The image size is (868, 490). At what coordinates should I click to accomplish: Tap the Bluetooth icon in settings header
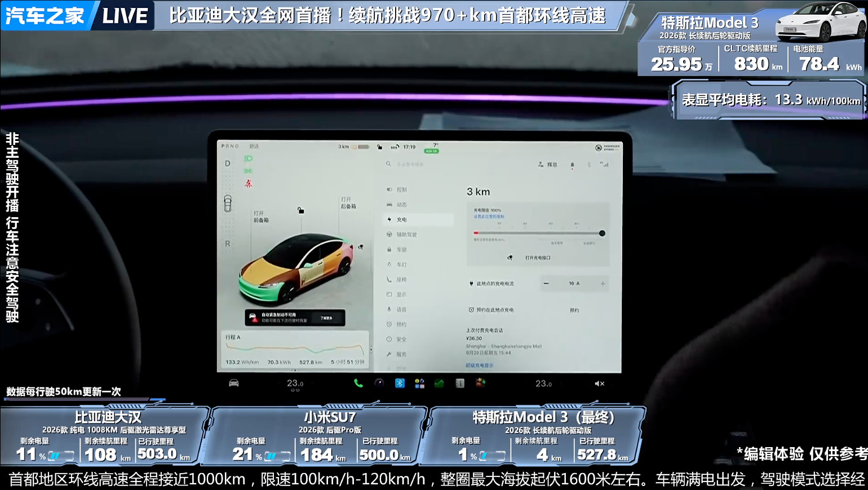click(x=589, y=165)
